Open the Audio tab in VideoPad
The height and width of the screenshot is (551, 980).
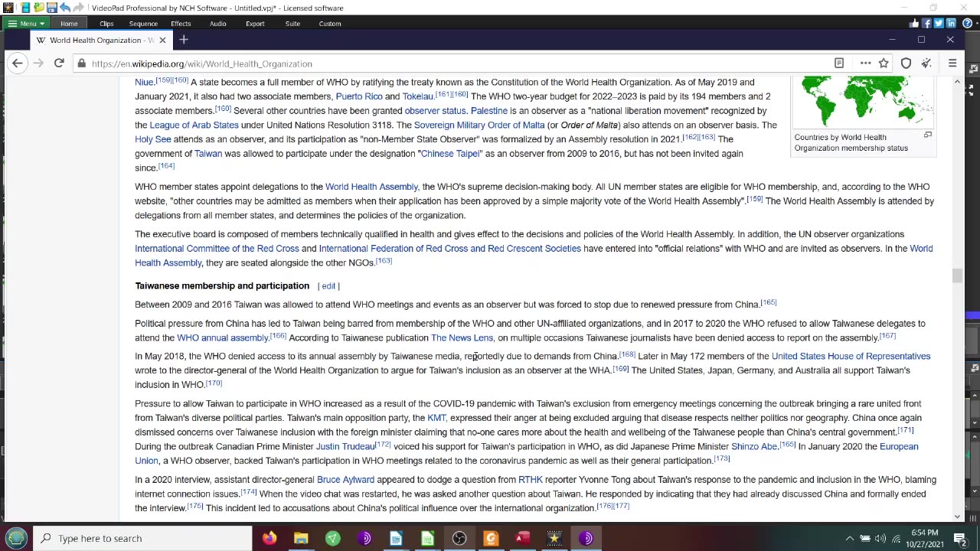point(218,24)
